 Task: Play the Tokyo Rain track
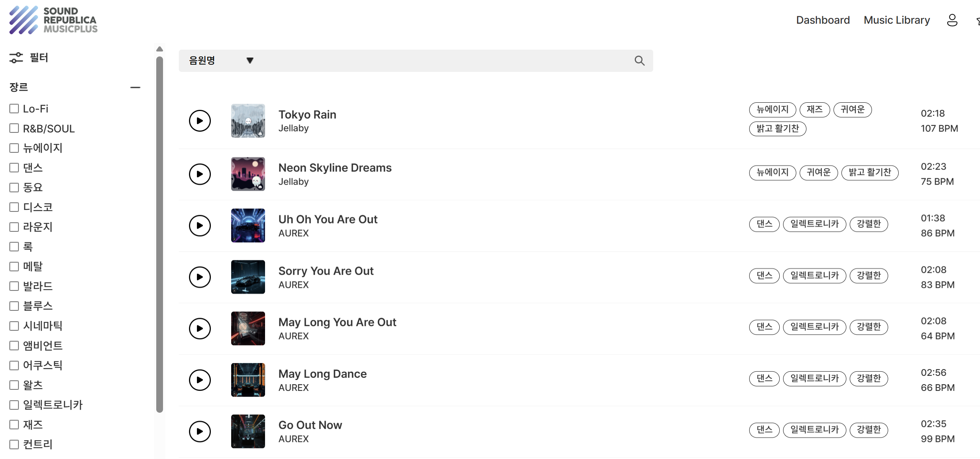[200, 121]
